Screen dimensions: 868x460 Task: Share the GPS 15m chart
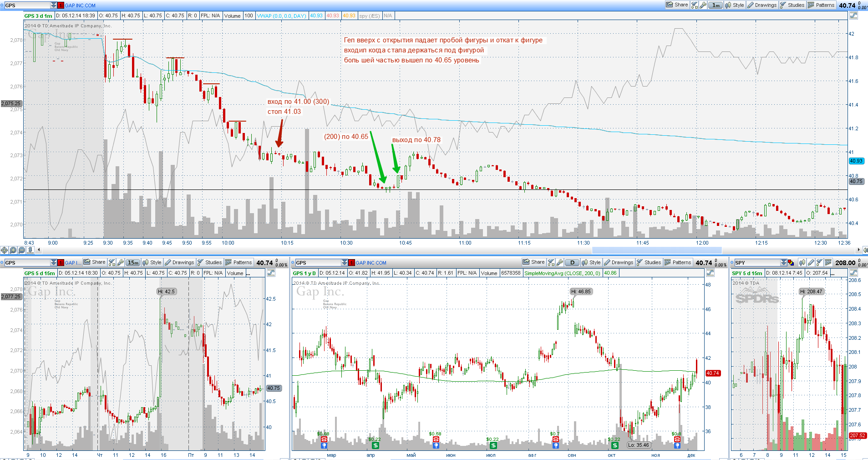(95, 262)
